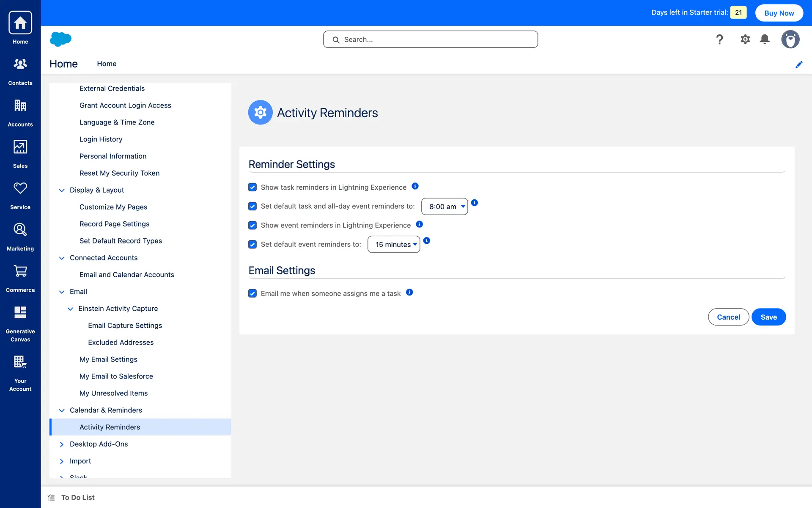Open Generative Canvas in sidebar
This screenshot has height=508, width=812.
20,313
